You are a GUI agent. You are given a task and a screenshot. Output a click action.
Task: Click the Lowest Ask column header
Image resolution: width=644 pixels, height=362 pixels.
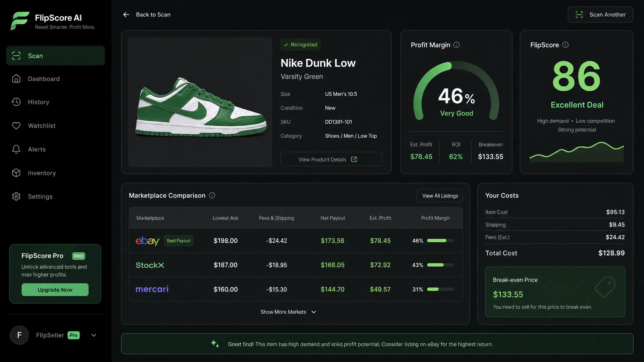point(225,218)
